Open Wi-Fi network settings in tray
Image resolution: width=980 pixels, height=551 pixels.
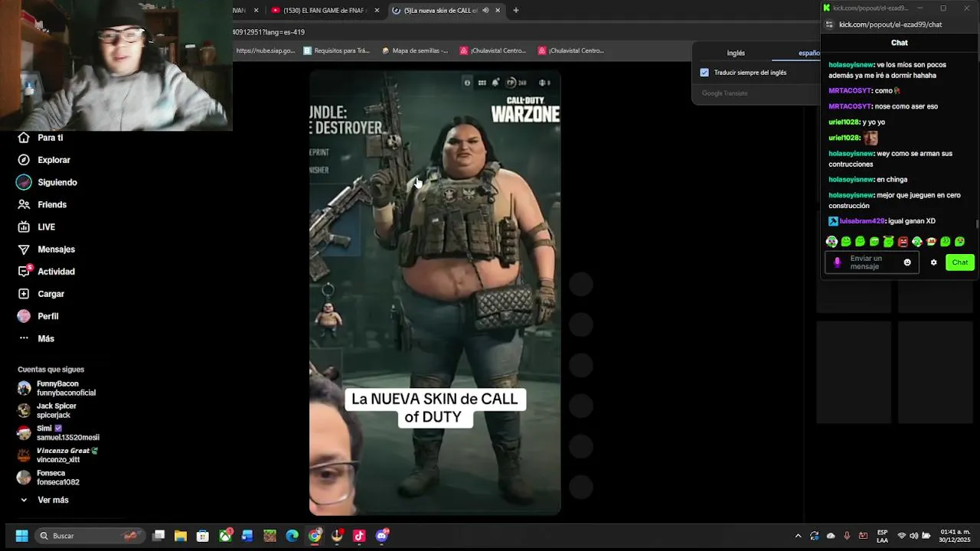pyautogui.click(x=901, y=536)
